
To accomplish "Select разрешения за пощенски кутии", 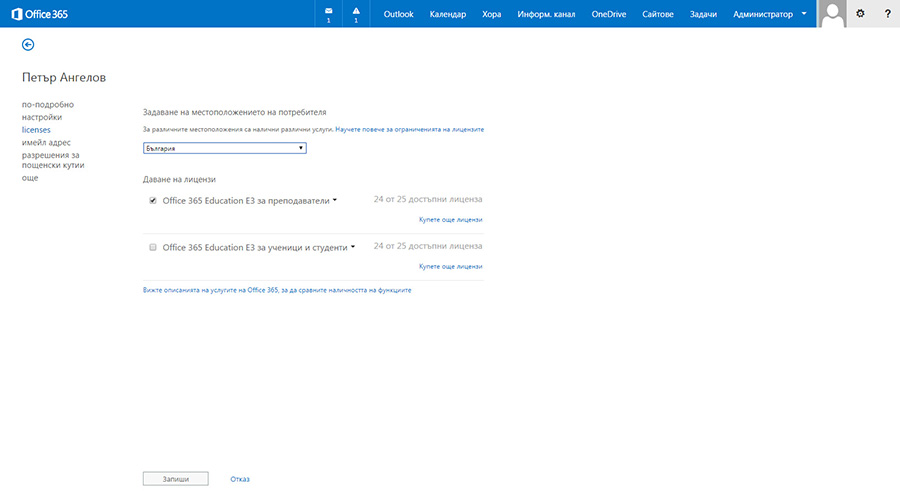I will click(x=53, y=160).
